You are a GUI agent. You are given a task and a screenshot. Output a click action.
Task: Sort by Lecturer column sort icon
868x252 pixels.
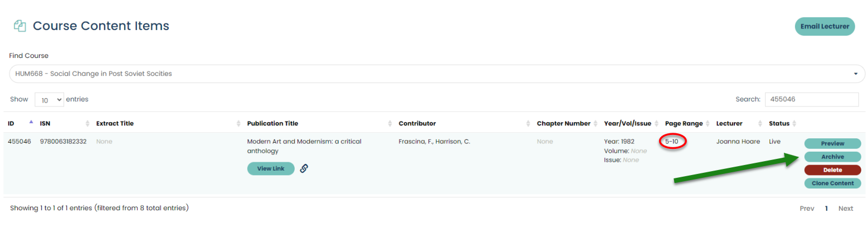coord(760,123)
